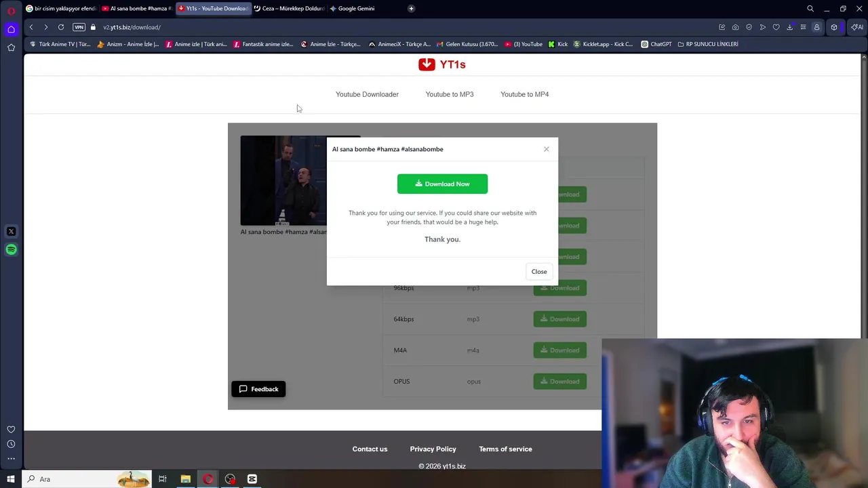Open Türk Anime TV bookmark
868x488 pixels.
pyautogui.click(x=60, y=44)
